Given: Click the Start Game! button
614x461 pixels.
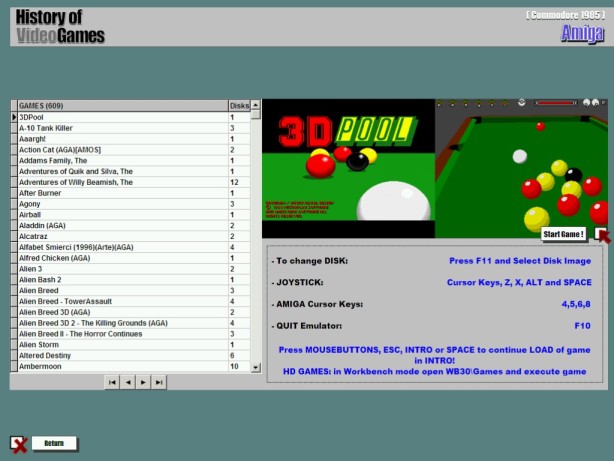Looking at the screenshot, I should [563, 234].
